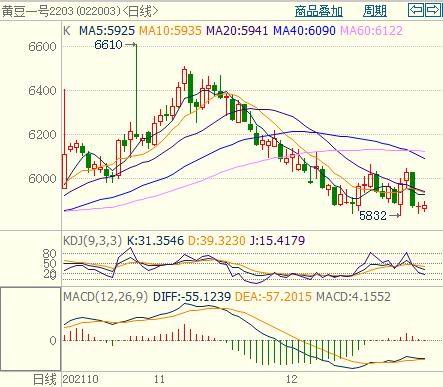Click the empty box left of MACD panel
The width and height of the screenshot is (443, 387).
click(x=31, y=329)
